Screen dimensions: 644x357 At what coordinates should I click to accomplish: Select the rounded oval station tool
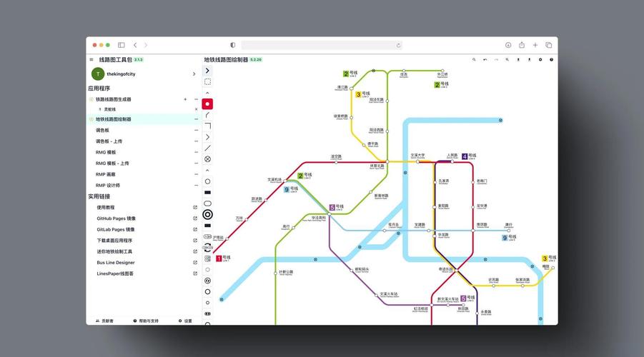tap(207, 203)
